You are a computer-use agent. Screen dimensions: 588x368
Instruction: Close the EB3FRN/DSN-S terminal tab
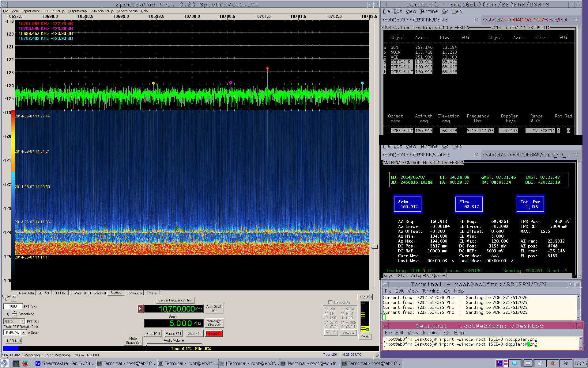[x=476, y=20]
